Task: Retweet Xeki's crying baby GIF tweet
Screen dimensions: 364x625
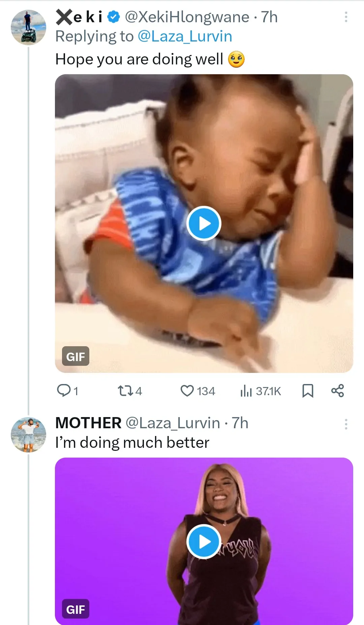Action: tap(129, 391)
